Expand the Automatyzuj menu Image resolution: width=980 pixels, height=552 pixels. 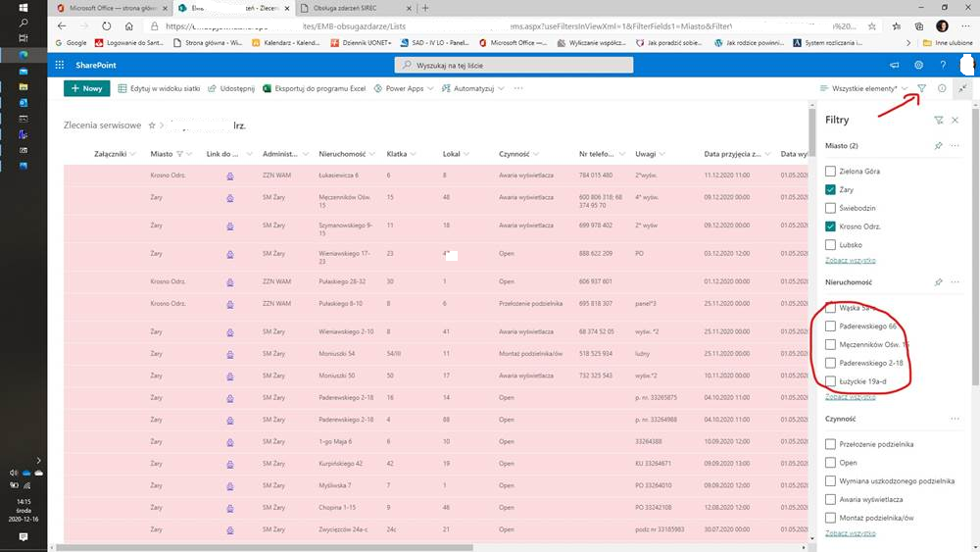[472, 88]
